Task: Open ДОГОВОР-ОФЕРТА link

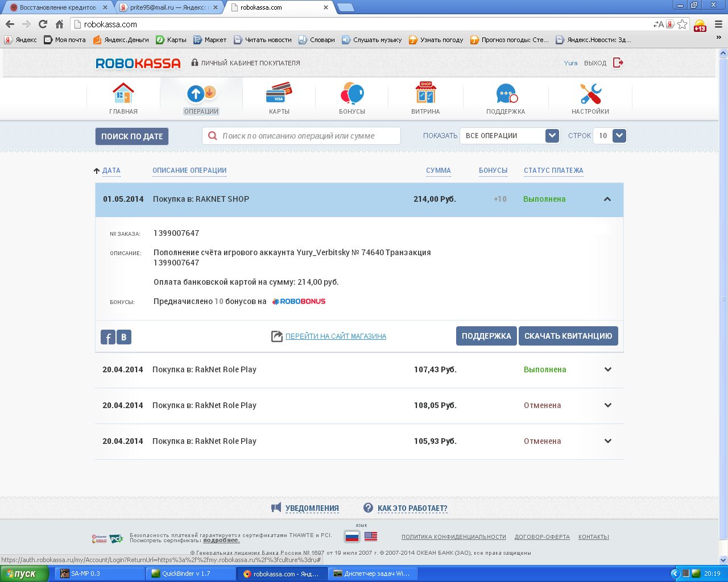Action: (x=542, y=537)
